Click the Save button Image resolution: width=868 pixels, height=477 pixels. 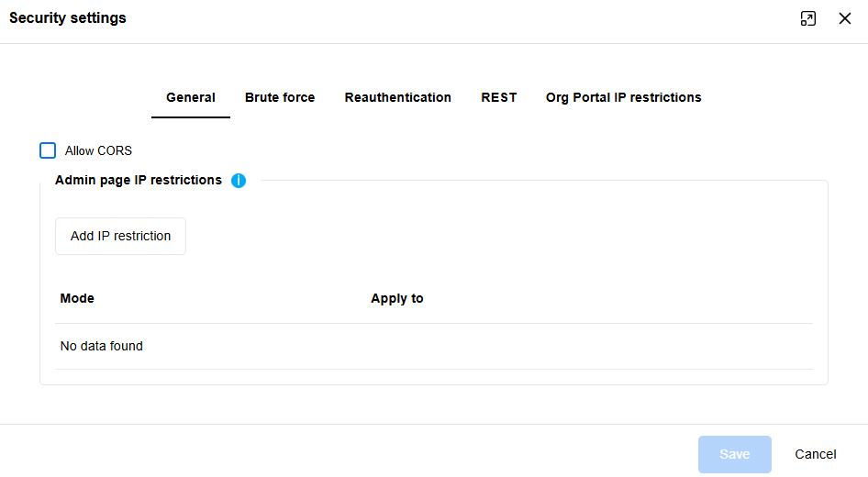734,454
